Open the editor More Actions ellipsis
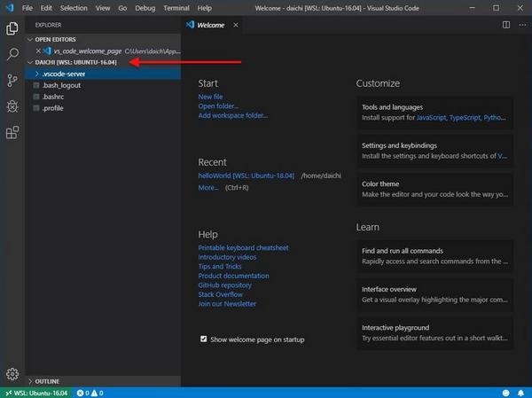 point(522,25)
